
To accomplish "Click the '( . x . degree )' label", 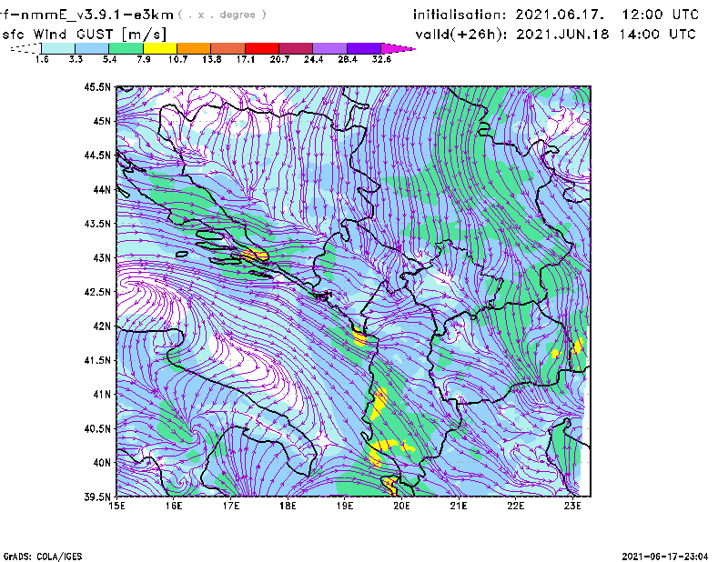I will pyautogui.click(x=222, y=15).
